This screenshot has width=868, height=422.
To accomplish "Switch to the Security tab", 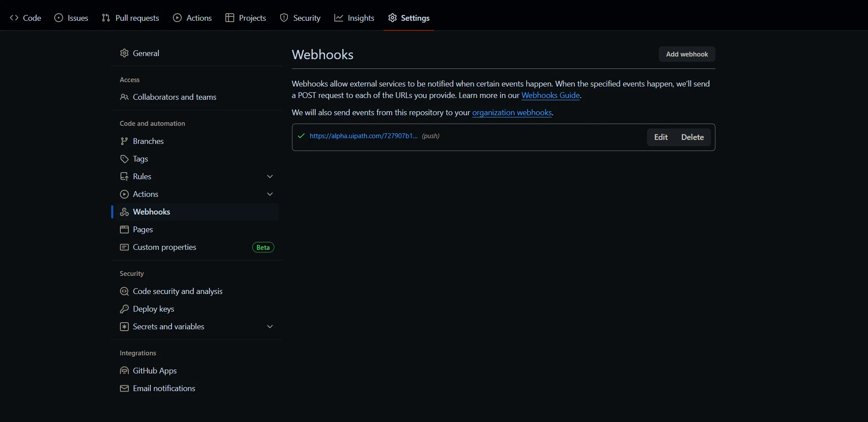I will pos(300,18).
